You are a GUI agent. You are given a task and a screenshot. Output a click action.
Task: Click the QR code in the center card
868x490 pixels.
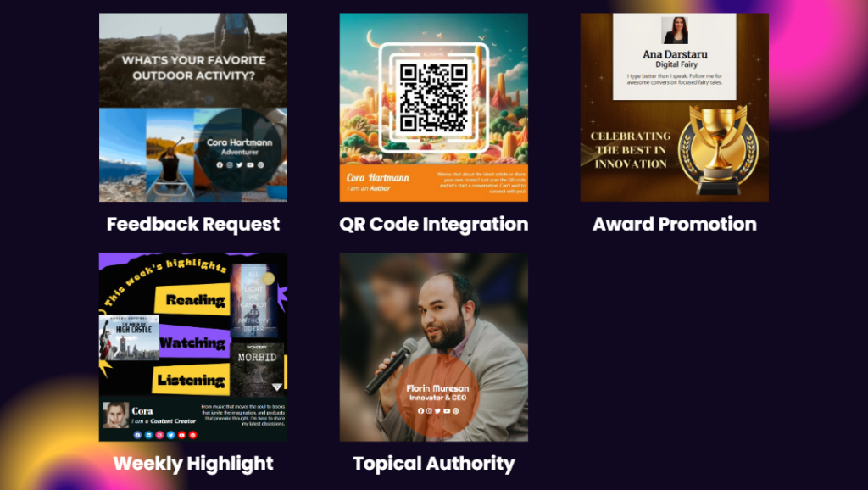click(433, 97)
